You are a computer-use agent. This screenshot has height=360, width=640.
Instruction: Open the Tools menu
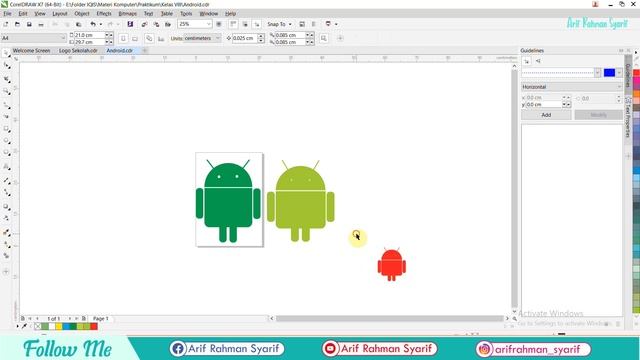pyautogui.click(x=186, y=13)
